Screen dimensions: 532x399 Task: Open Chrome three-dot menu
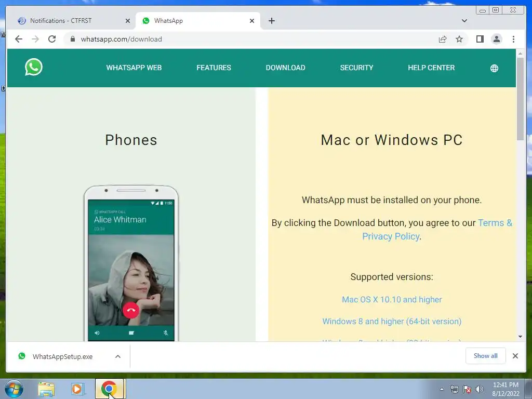513,39
